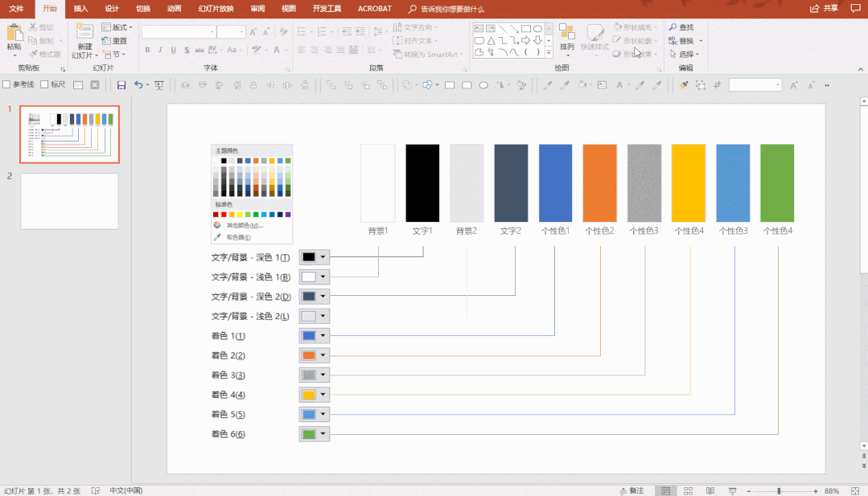This screenshot has height=496, width=868.
Task: Fit slide to current window
Action: pos(855,491)
